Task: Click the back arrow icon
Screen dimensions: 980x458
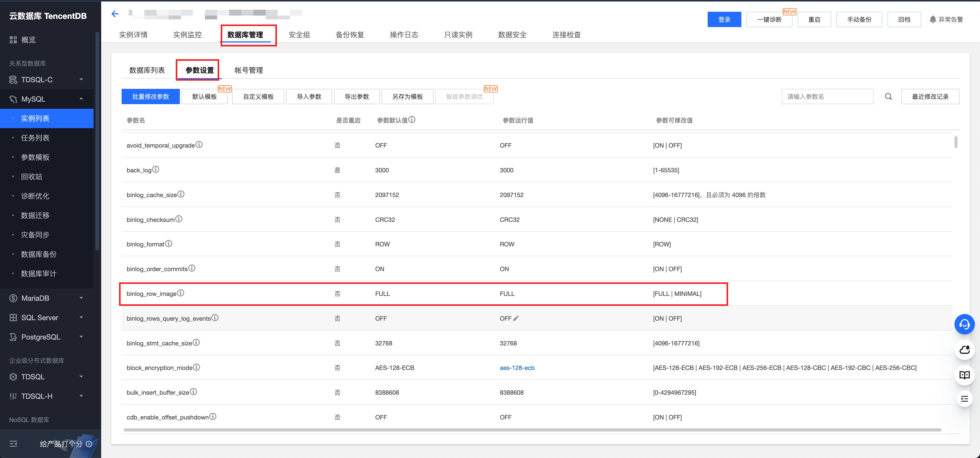Action: [x=115, y=14]
